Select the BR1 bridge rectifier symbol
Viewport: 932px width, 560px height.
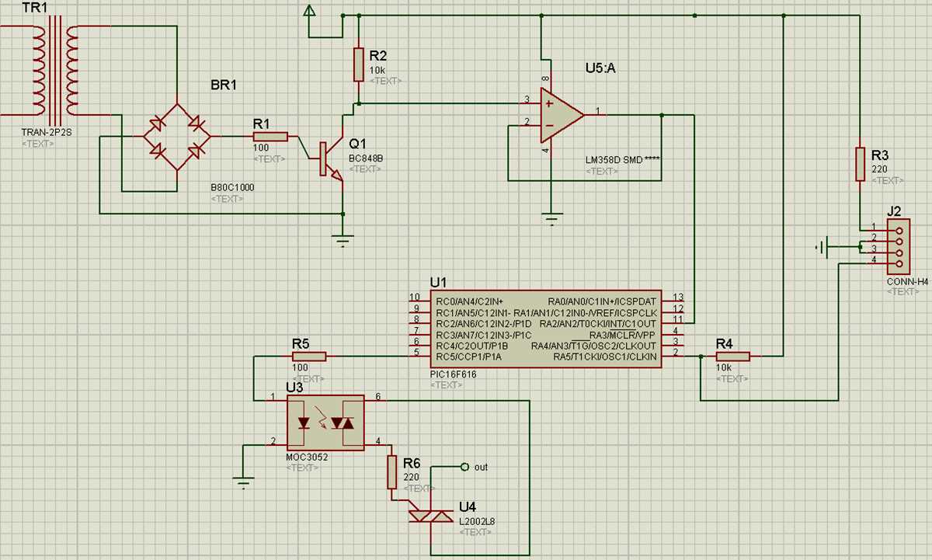click(177, 136)
